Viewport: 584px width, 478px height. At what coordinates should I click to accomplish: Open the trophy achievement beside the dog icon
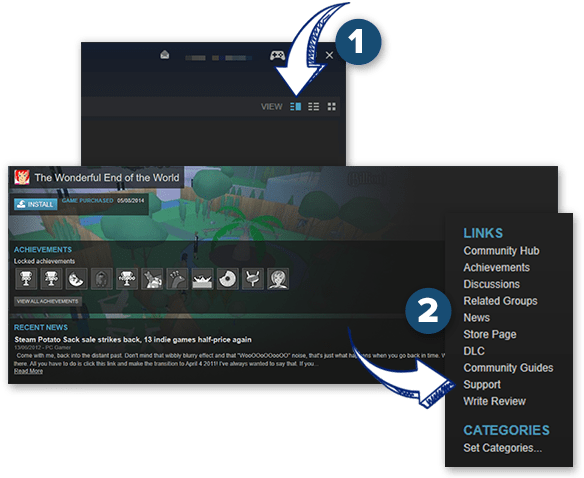127,278
